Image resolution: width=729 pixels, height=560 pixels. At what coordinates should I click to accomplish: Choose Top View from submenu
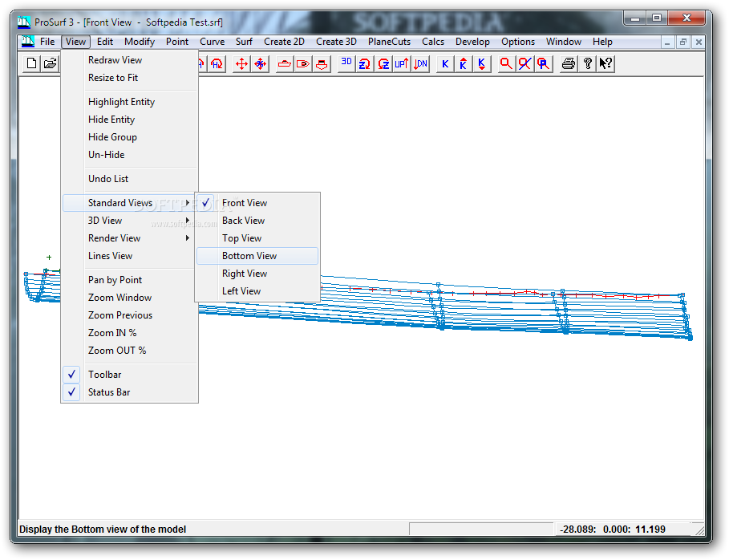[x=257, y=238]
